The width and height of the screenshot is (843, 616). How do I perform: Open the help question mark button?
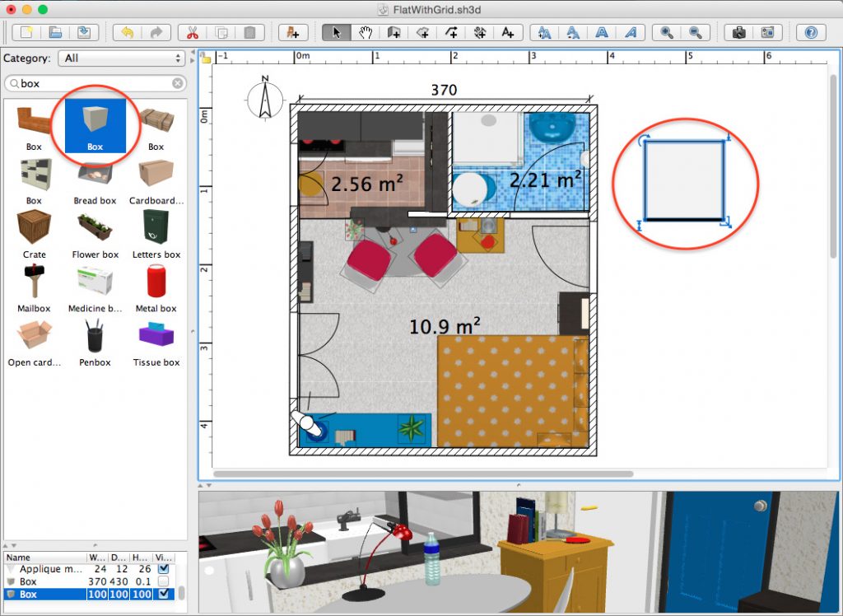[811, 32]
